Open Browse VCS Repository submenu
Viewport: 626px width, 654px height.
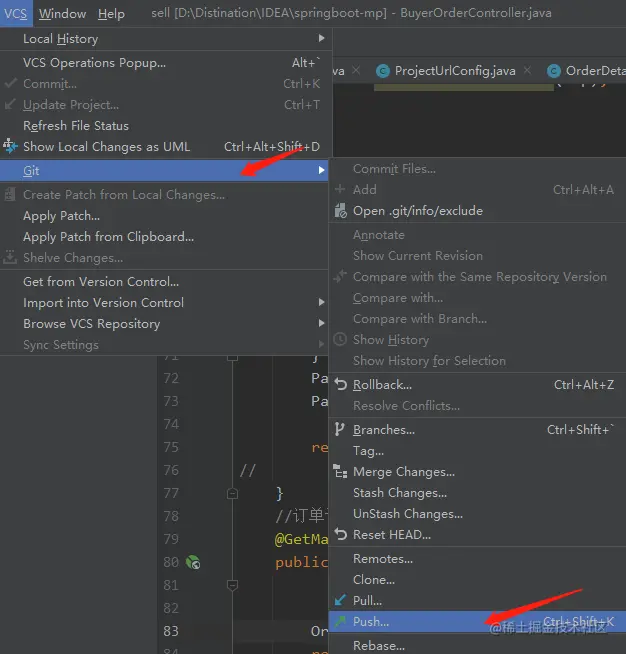click(x=164, y=324)
